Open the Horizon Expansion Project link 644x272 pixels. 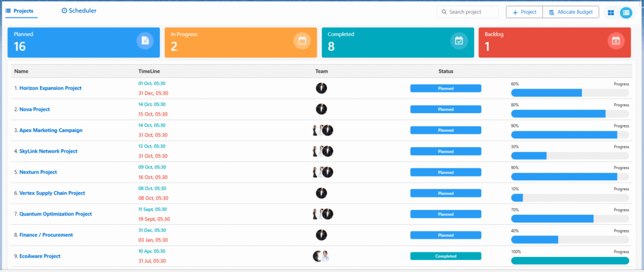50,89
